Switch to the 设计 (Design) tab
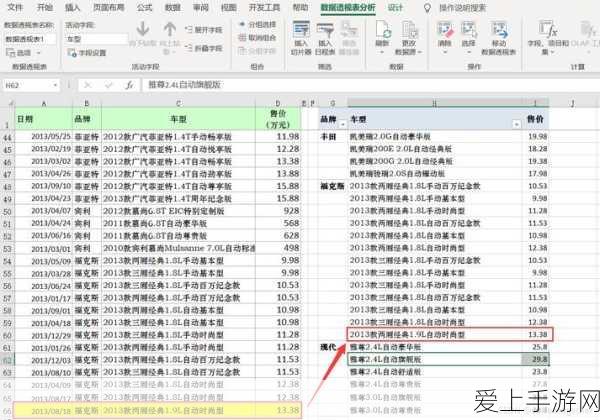This screenshot has width=600, height=420. 395,7
